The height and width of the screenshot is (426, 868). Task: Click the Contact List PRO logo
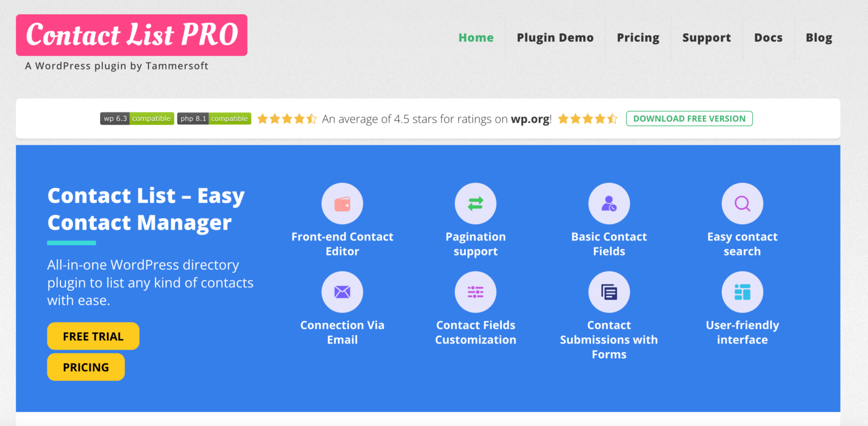[x=132, y=35]
